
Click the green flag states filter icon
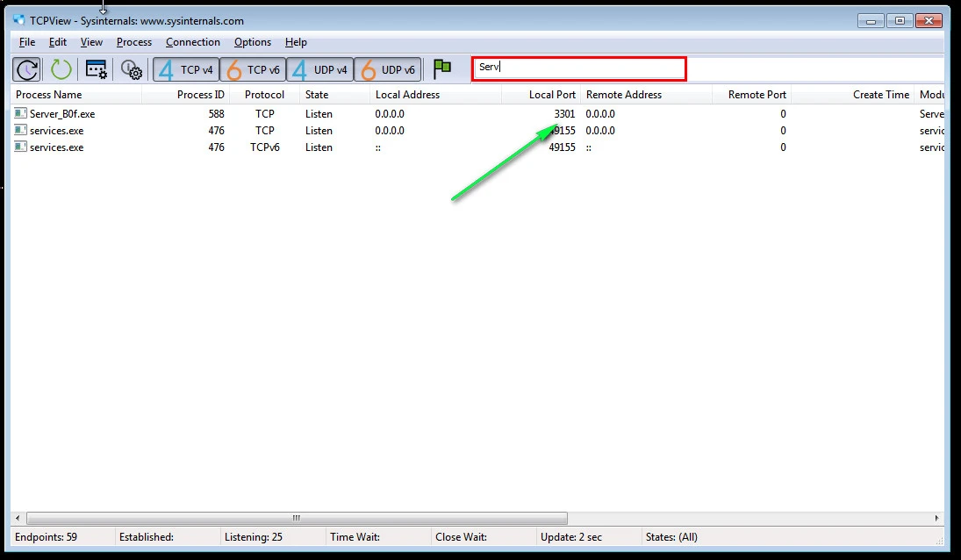pos(442,68)
